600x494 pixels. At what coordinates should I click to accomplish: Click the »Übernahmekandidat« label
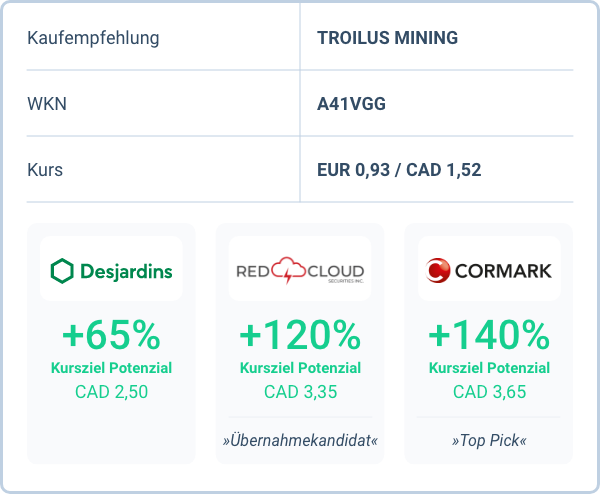click(300, 441)
